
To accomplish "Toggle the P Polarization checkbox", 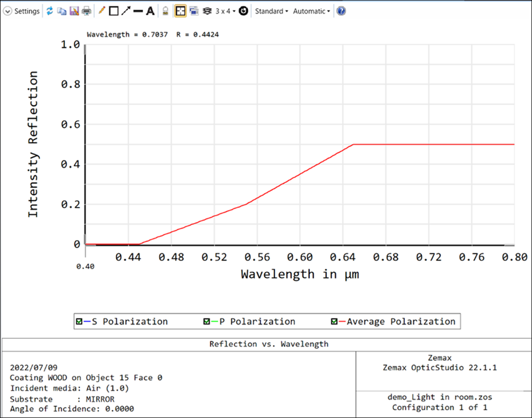I will click(x=206, y=321).
